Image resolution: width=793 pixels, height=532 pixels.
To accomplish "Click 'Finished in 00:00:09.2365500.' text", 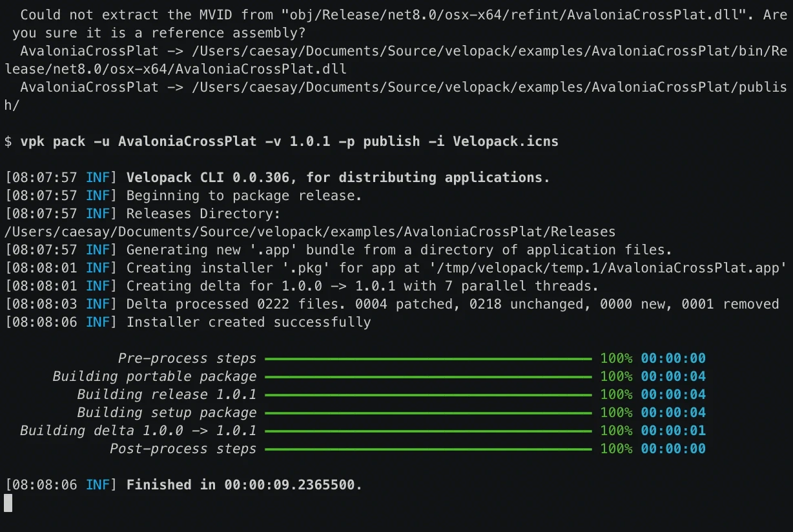I will [x=244, y=485].
